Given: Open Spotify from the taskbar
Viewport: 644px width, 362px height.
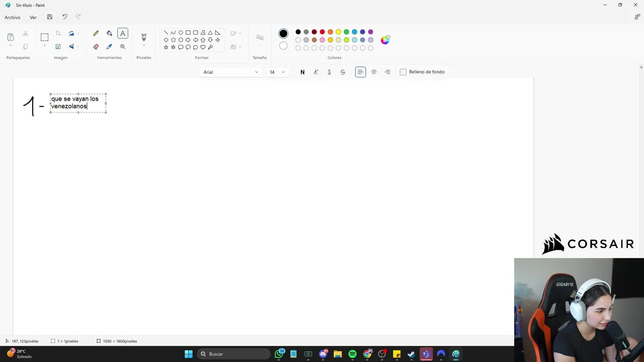Looking at the screenshot, I should 352,354.
